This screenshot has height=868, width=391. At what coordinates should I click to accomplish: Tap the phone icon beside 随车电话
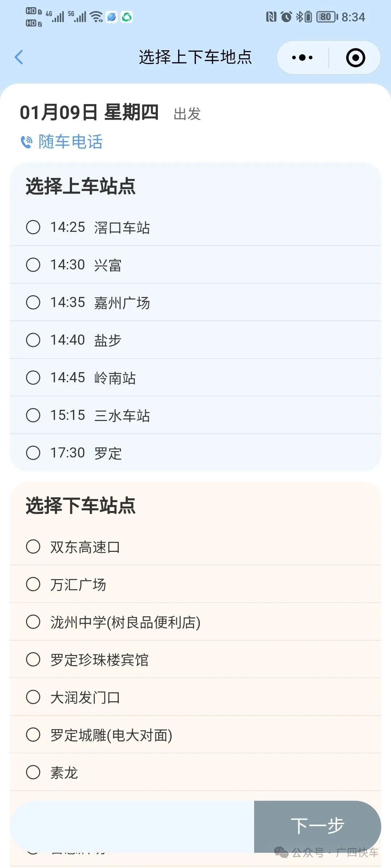pos(26,142)
